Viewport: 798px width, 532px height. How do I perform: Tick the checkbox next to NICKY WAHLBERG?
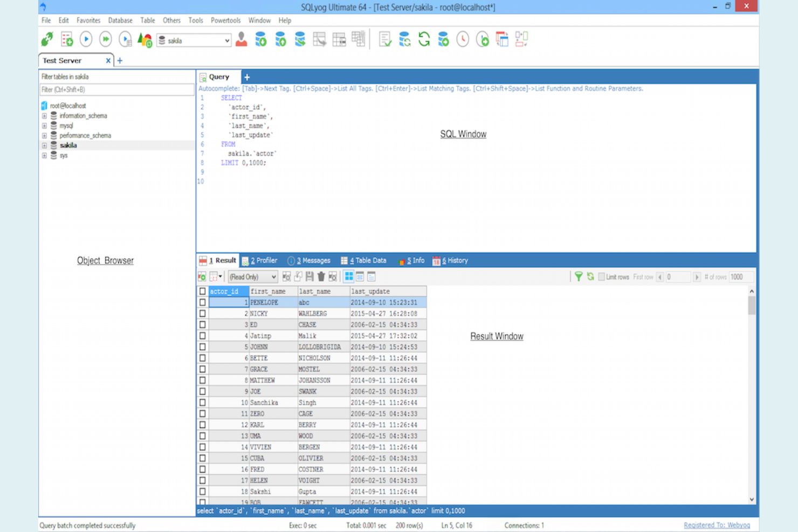click(202, 313)
